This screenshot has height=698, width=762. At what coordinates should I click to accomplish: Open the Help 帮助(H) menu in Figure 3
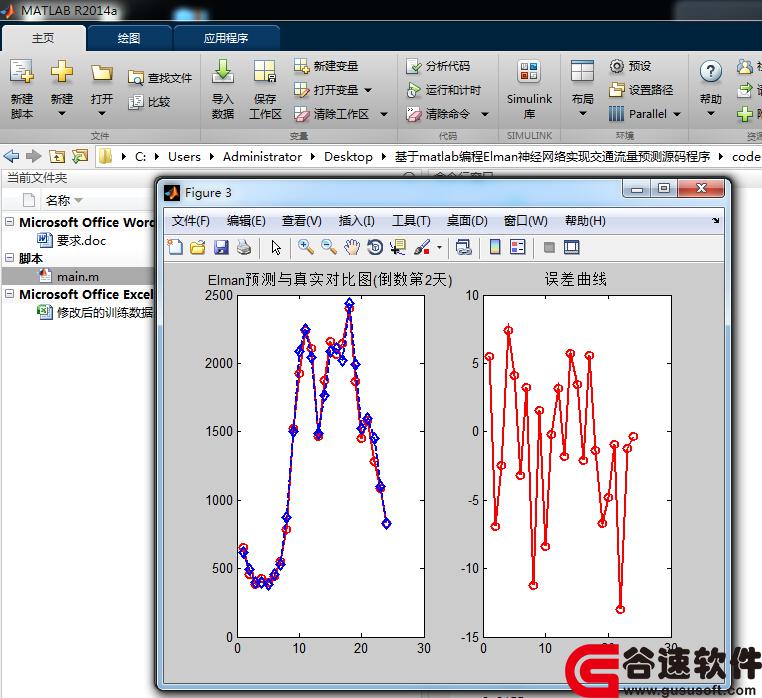point(585,221)
